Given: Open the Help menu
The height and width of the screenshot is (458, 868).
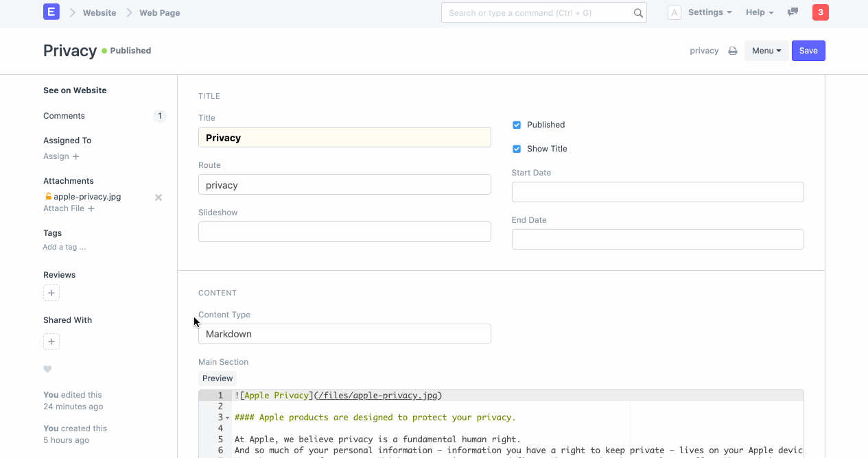Looking at the screenshot, I should pos(758,12).
